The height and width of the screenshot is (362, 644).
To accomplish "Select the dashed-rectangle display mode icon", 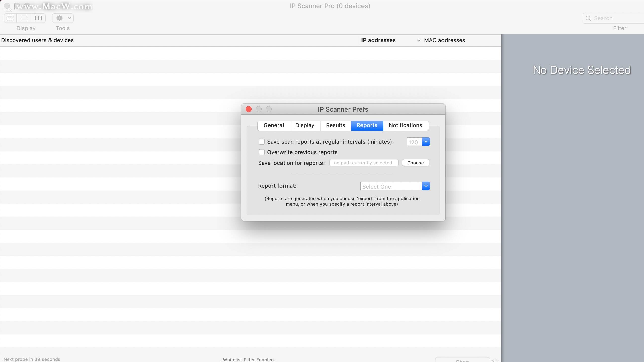I will (10, 18).
